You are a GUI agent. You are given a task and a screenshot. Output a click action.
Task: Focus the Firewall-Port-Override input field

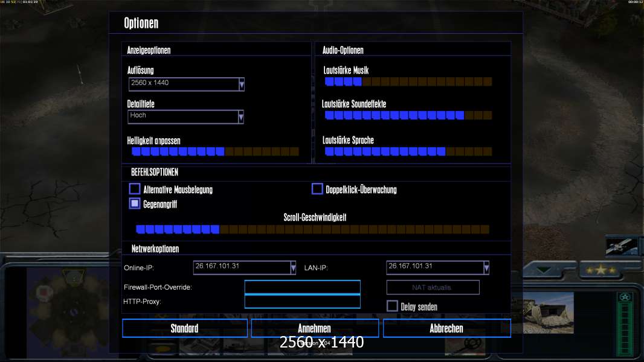click(x=302, y=287)
